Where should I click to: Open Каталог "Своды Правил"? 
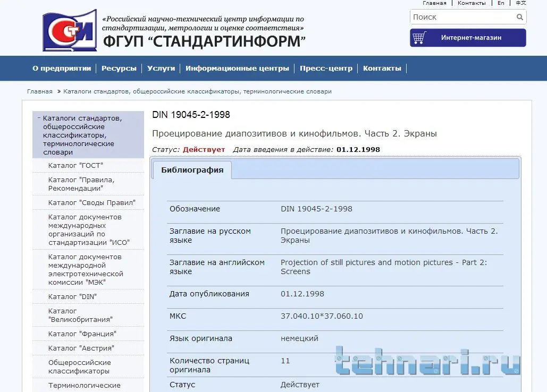[x=92, y=203]
